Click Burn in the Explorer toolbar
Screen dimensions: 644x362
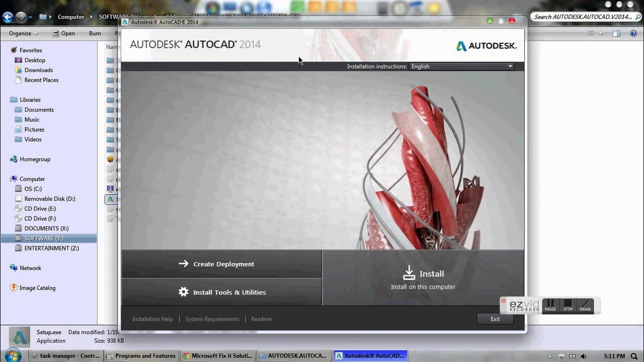[x=95, y=33]
